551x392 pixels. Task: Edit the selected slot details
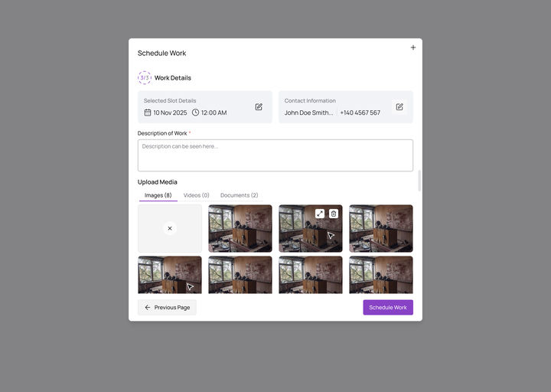(x=259, y=107)
